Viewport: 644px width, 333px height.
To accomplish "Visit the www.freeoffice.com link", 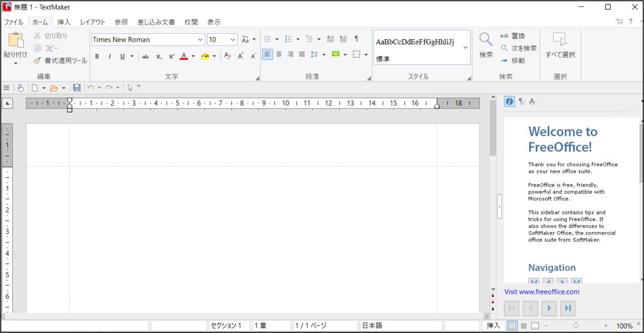I will (542, 291).
